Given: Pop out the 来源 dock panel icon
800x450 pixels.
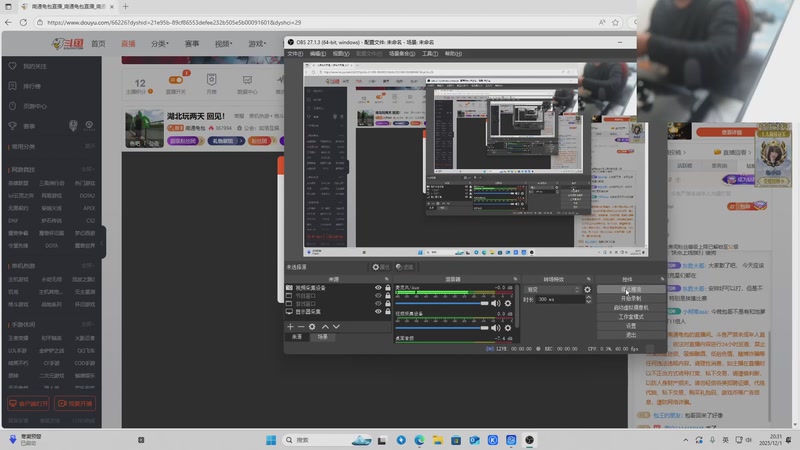Looking at the screenshot, I should 387,279.
